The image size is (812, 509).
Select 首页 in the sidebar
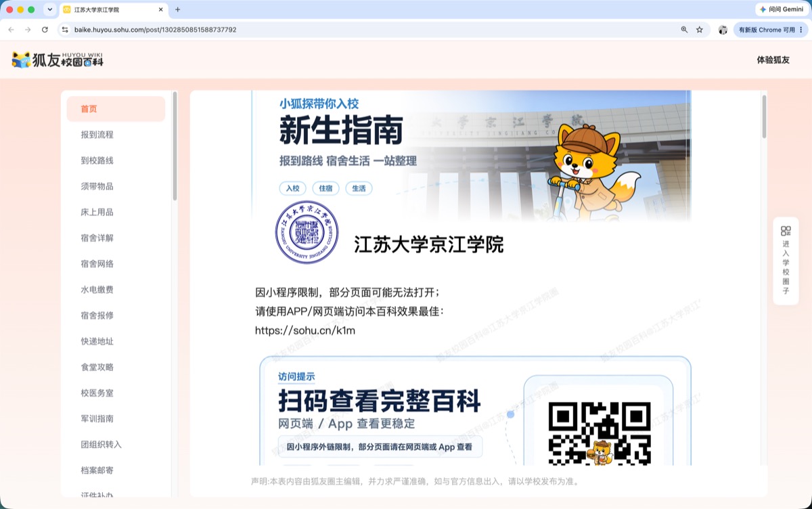(116, 109)
